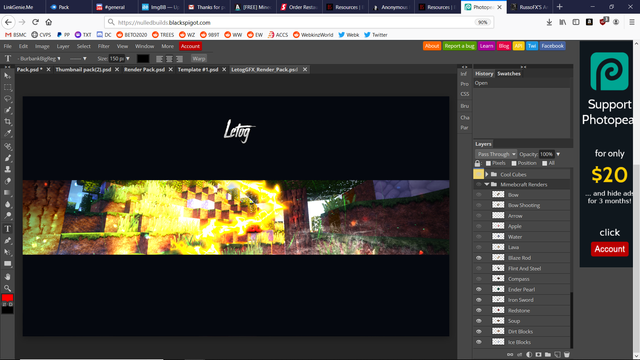Screen dimensions: 640x360
Task: Select the Crop tool in toolbar
Action: click(7, 122)
